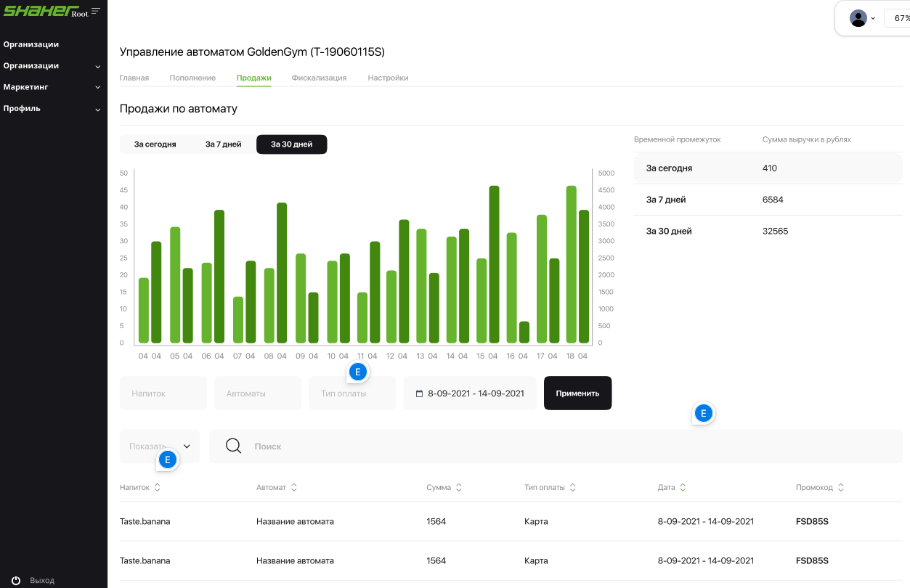Screen dimensions: 910x588
Task: Sort the table by the Автомат column arrows
Action: [x=294, y=488]
